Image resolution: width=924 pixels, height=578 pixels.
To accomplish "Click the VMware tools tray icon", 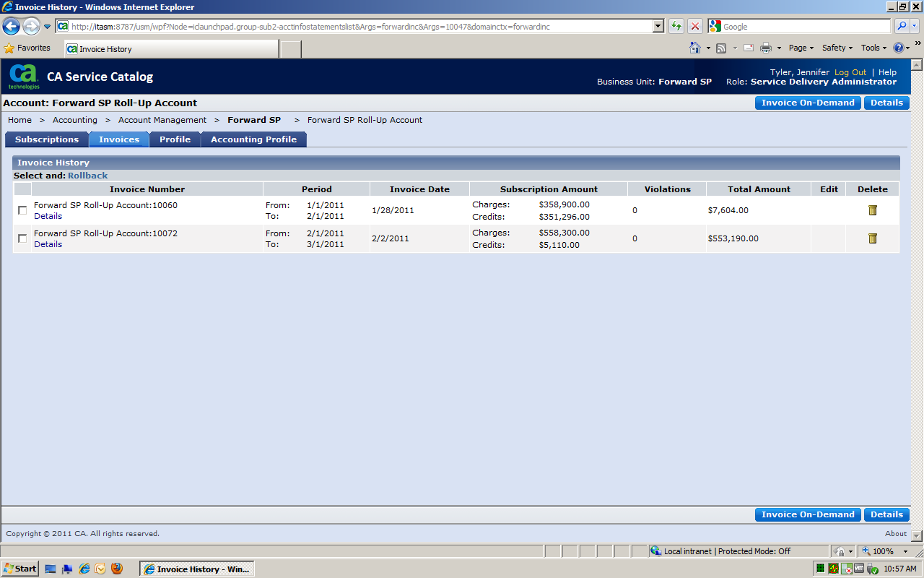I will coord(859,569).
